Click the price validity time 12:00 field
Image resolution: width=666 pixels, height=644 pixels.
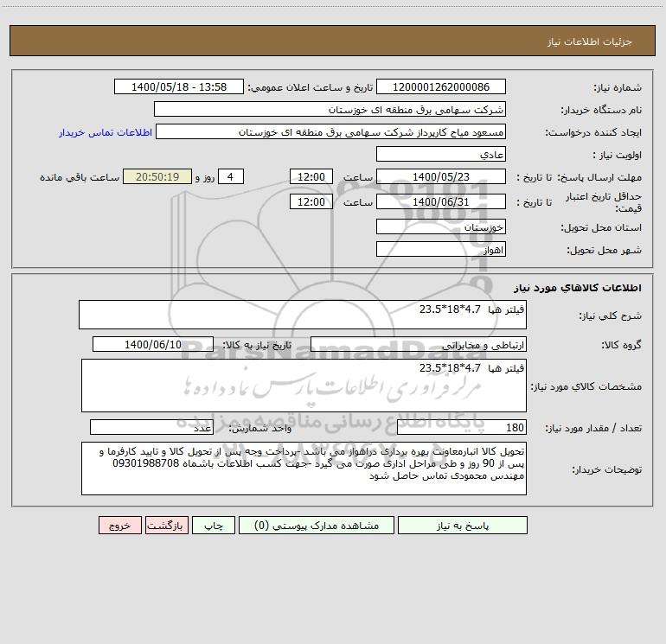pyautogui.click(x=311, y=201)
